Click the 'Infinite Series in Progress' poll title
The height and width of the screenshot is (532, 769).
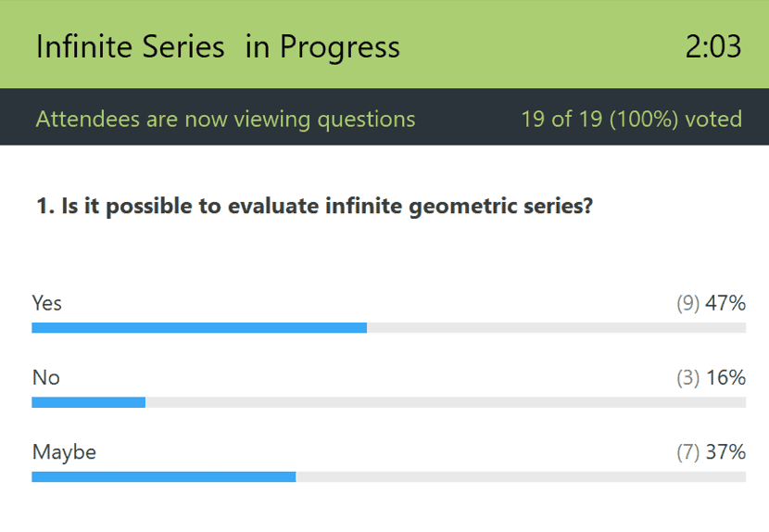coord(218,46)
